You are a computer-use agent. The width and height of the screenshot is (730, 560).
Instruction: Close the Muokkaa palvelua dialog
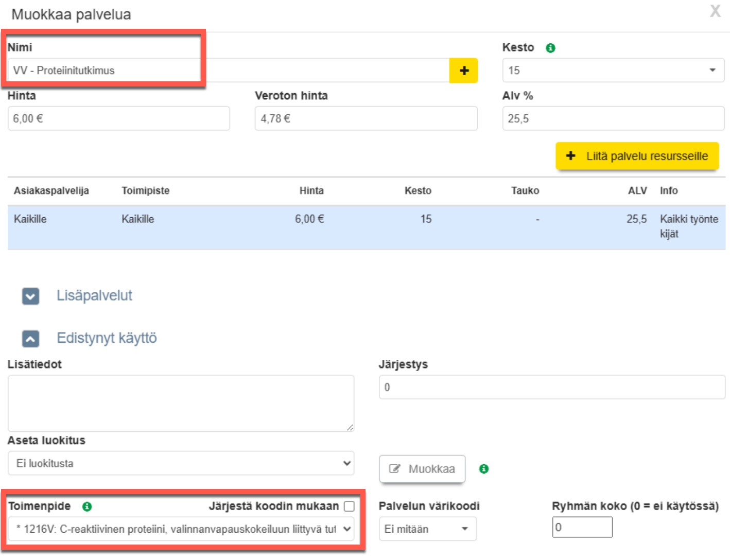point(715,11)
